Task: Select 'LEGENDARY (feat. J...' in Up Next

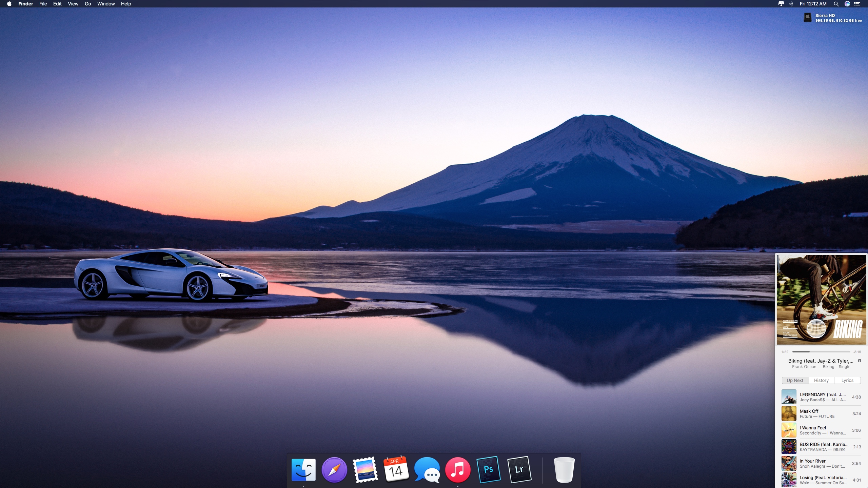Action: [823, 394]
